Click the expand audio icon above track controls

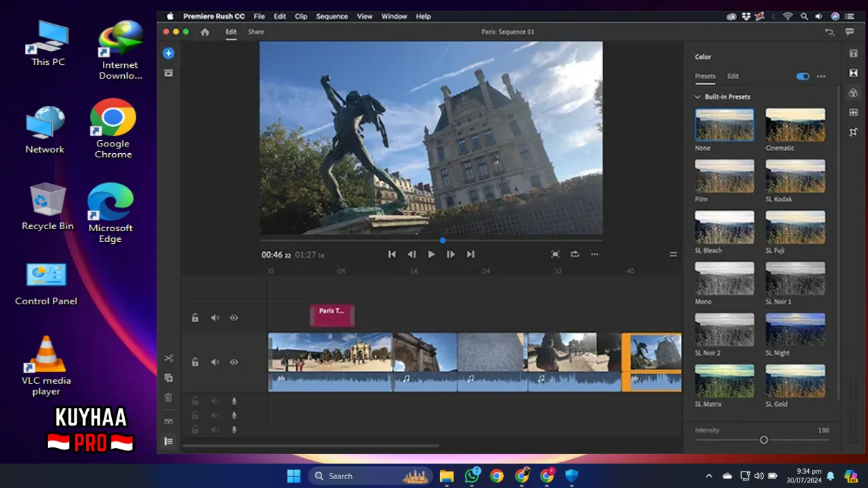[x=169, y=421]
